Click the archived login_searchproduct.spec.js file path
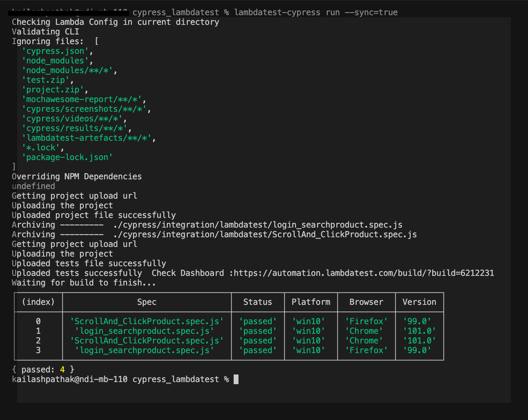 point(258,225)
